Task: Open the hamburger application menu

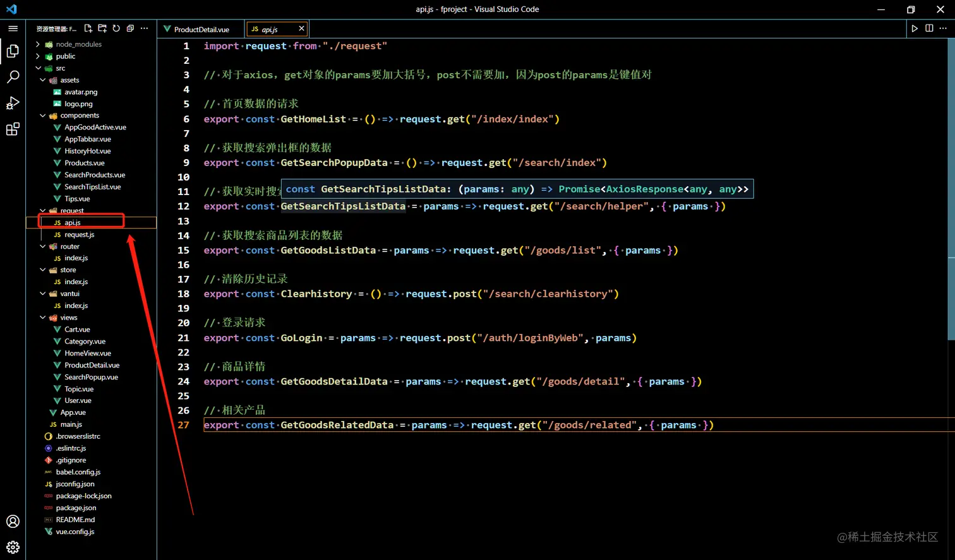Action: point(13,28)
